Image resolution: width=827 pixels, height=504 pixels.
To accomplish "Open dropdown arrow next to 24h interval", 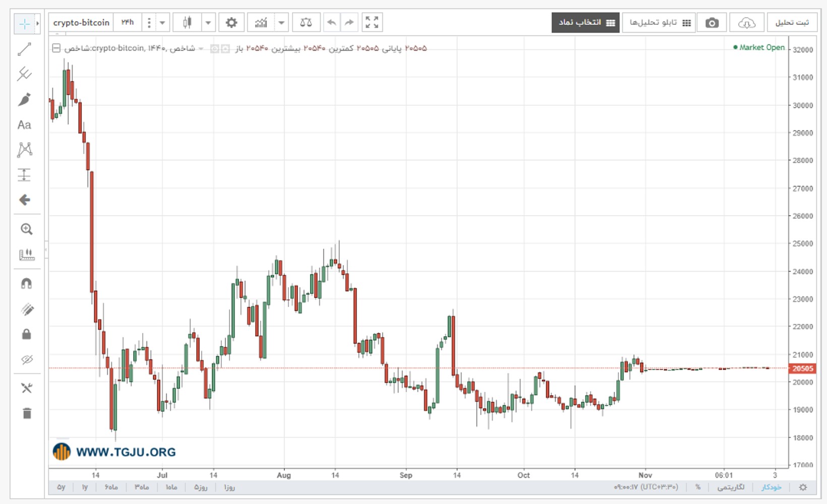I will click(x=162, y=23).
